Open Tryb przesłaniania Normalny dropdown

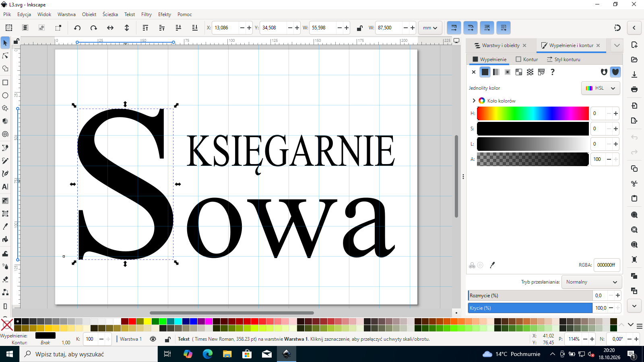(x=592, y=282)
